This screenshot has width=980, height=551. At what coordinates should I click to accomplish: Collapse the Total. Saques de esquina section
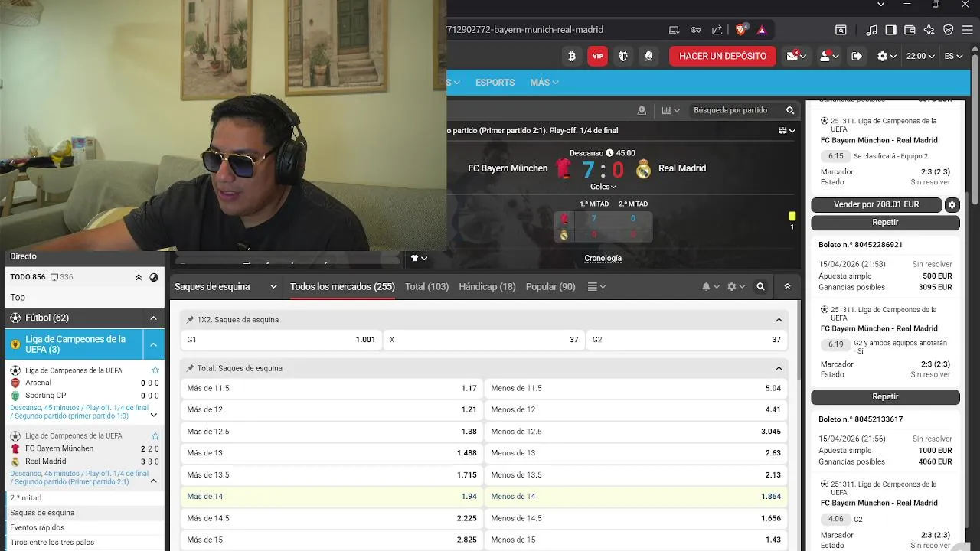(x=779, y=368)
